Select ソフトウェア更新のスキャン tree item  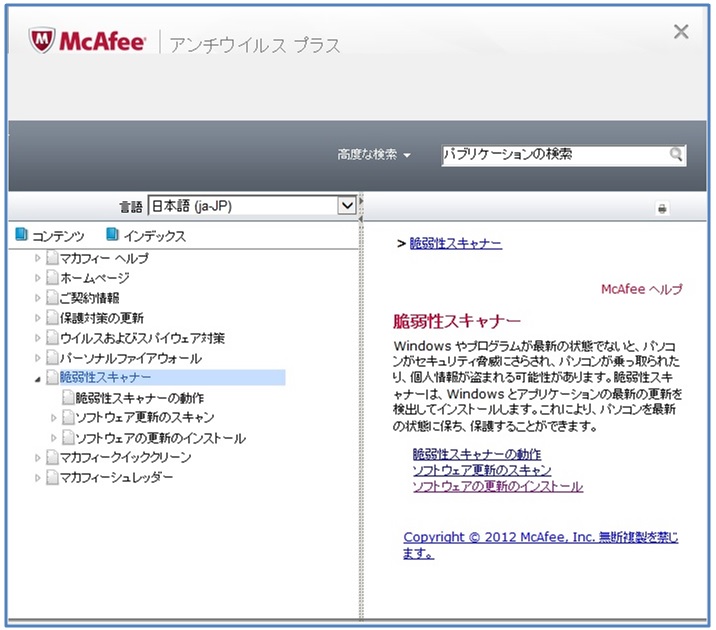(145, 417)
